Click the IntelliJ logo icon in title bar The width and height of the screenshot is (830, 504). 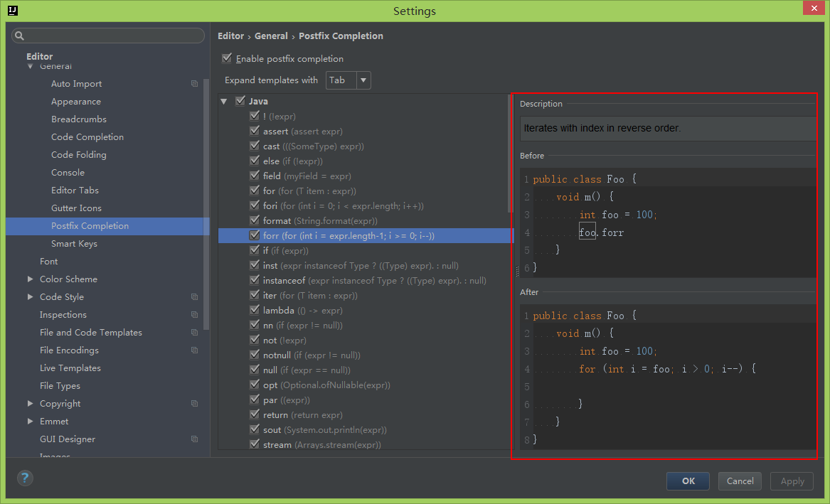[13, 11]
